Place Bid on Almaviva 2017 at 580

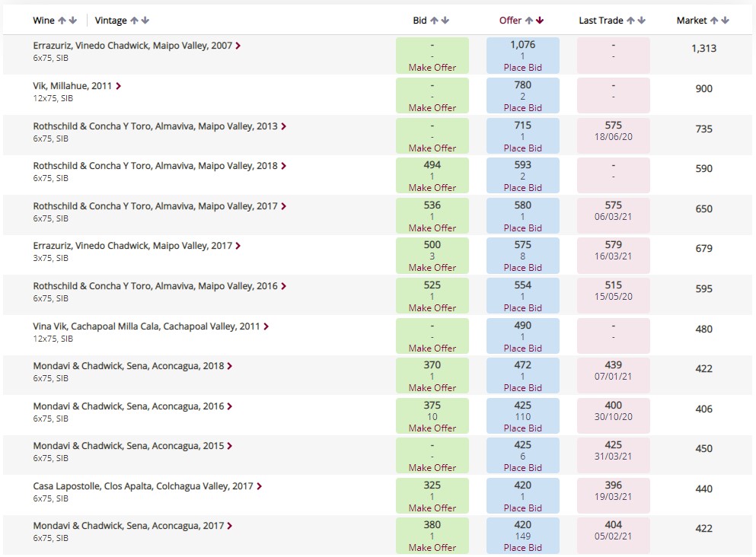tap(522, 228)
